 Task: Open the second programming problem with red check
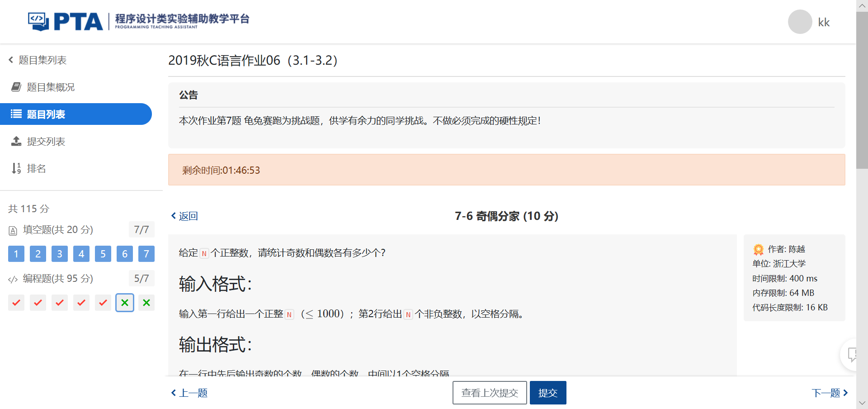coord(38,303)
